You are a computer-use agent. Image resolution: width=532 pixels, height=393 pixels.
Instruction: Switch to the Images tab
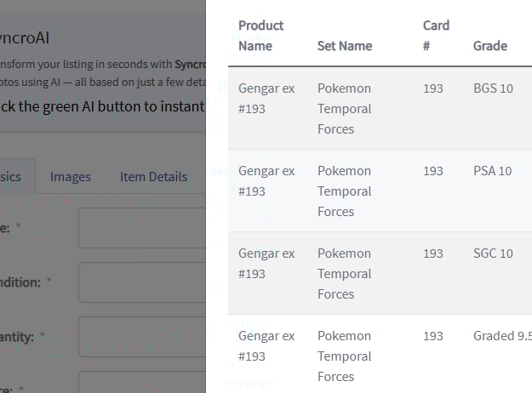point(70,177)
